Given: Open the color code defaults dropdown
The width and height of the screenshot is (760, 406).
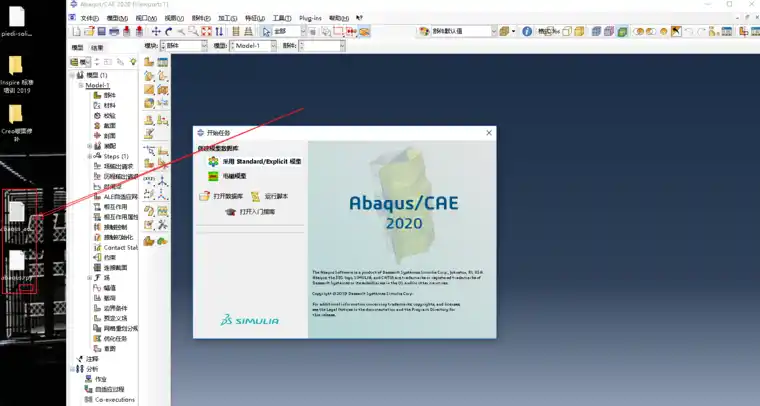Looking at the screenshot, I should click(464, 31).
